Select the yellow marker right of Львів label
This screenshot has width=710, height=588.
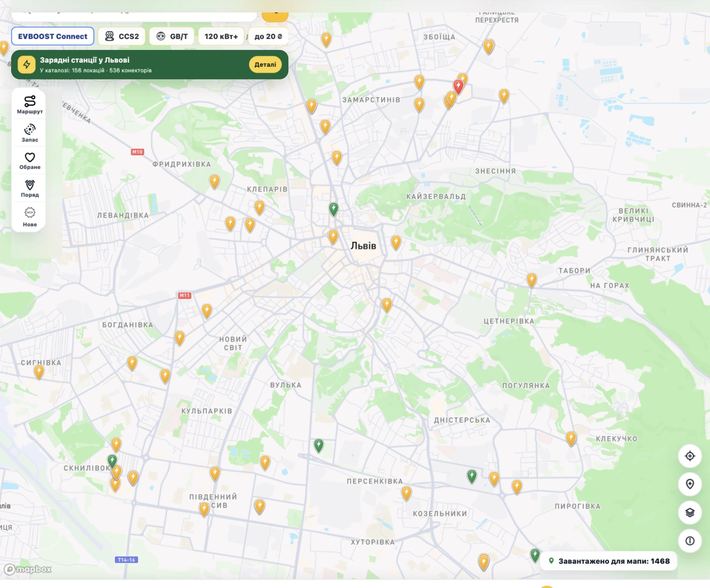click(396, 242)
